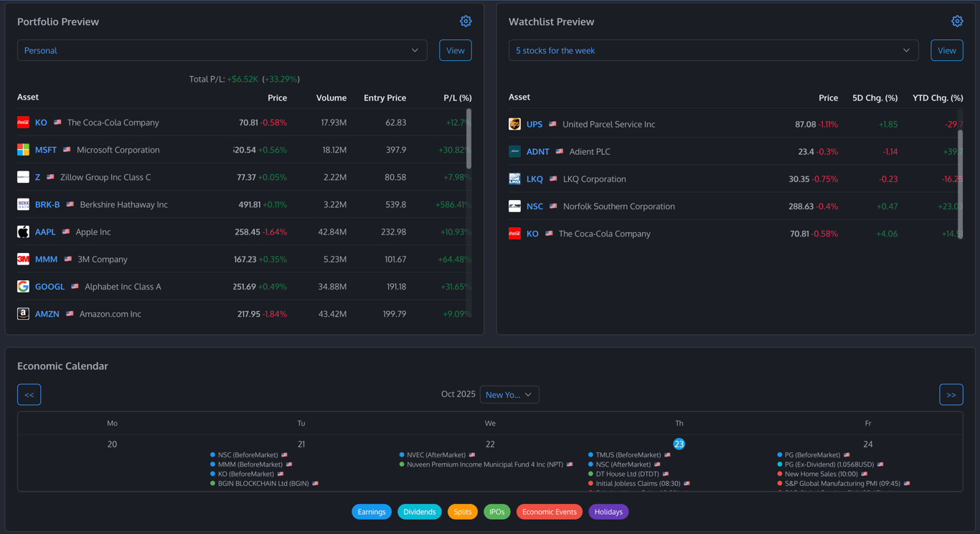
Task: Click the 'MMM (BeforeMarket)' calendar event
Action: (250, 464)
